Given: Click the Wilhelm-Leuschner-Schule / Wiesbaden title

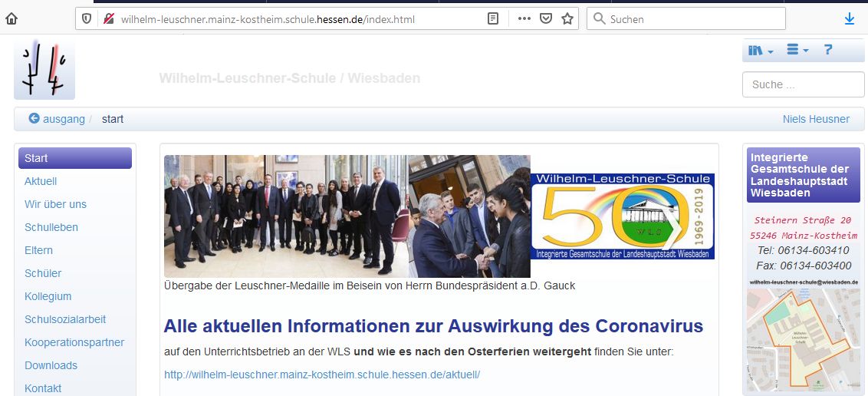Looking at the screenshot, I should point(290,78).
